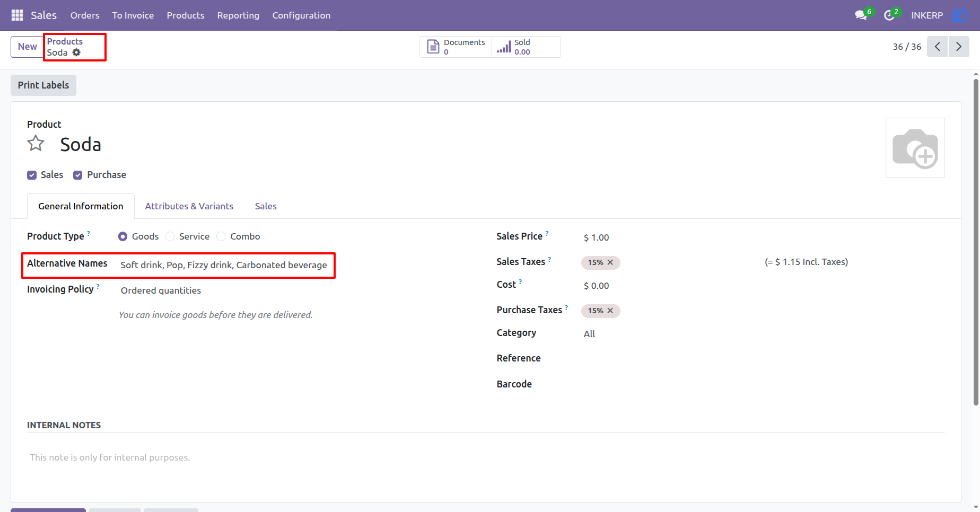This screenshot has width=980, height=512.
Task: Open the Soda gear actions icon
Action: tap(76, 52)
